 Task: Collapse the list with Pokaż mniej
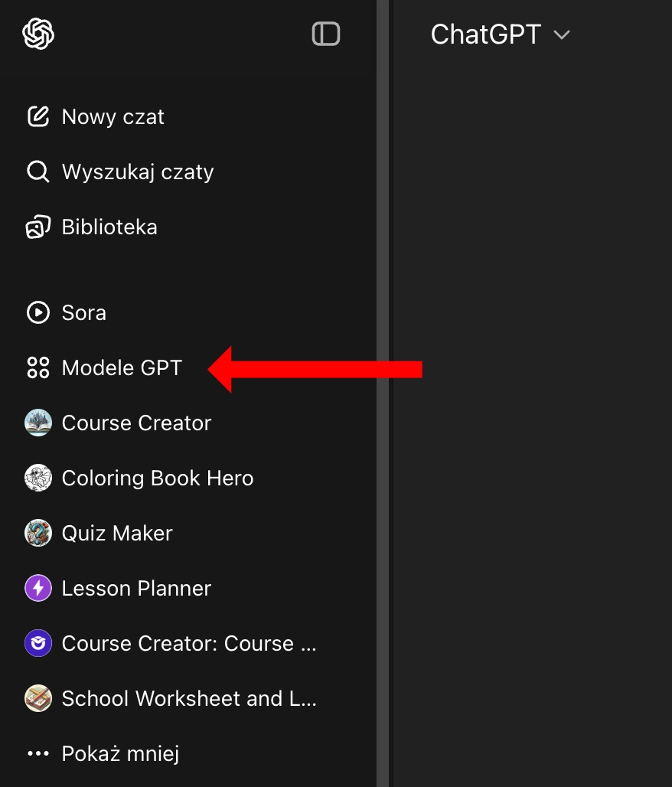[120, 753]
